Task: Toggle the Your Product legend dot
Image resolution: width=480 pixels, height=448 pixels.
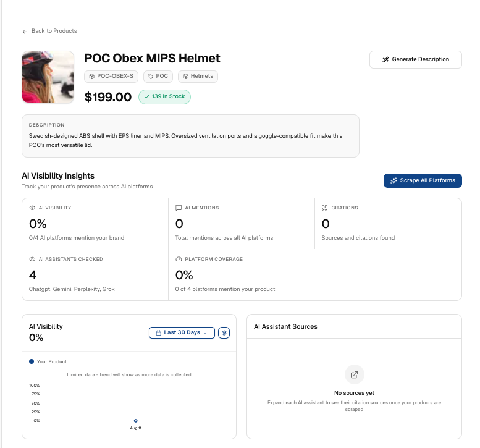Action: click(x=32, y=361)
